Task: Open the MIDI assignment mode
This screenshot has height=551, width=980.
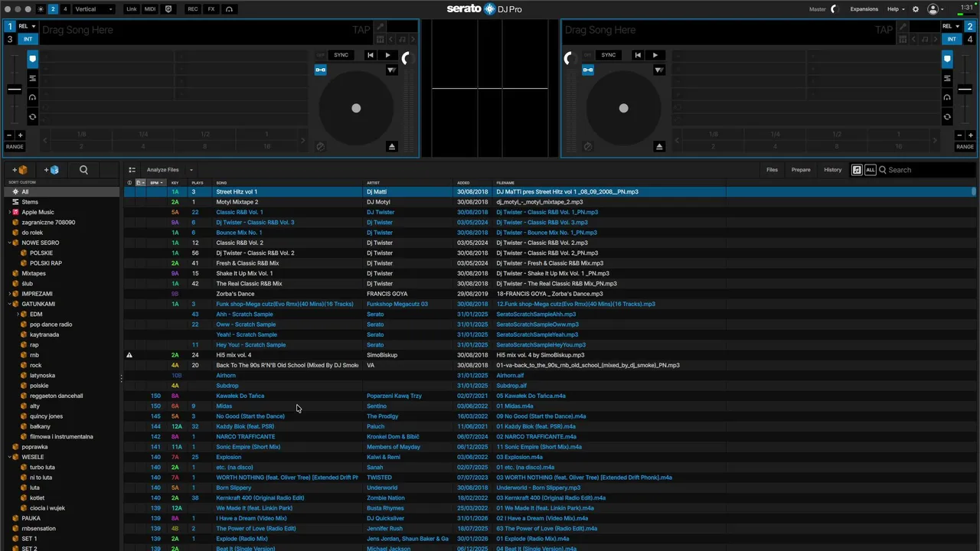Action: [x=150, y=9]
